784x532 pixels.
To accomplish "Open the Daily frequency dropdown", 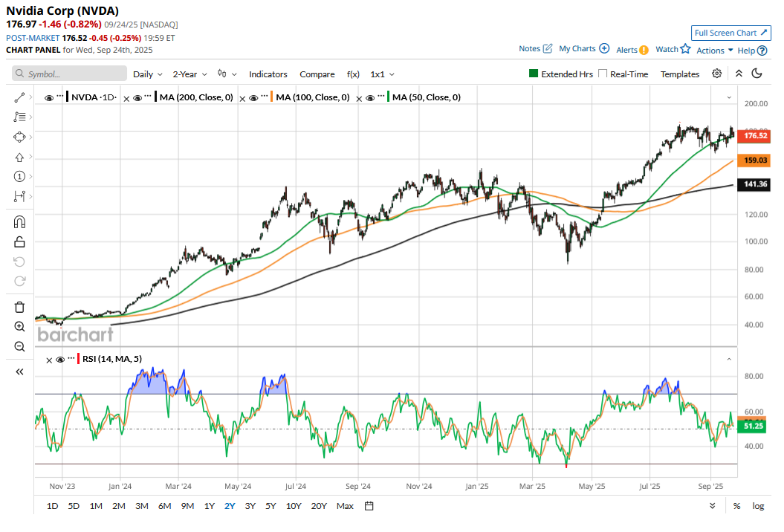I will click(x=148, y=74).
